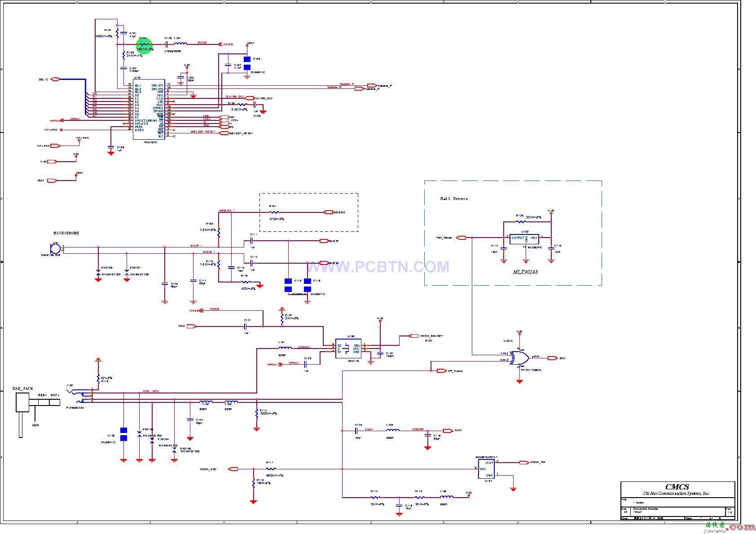Click the J102 ear jack connector symbol
This screenshot has height=534, width=756.
[79, 396]
